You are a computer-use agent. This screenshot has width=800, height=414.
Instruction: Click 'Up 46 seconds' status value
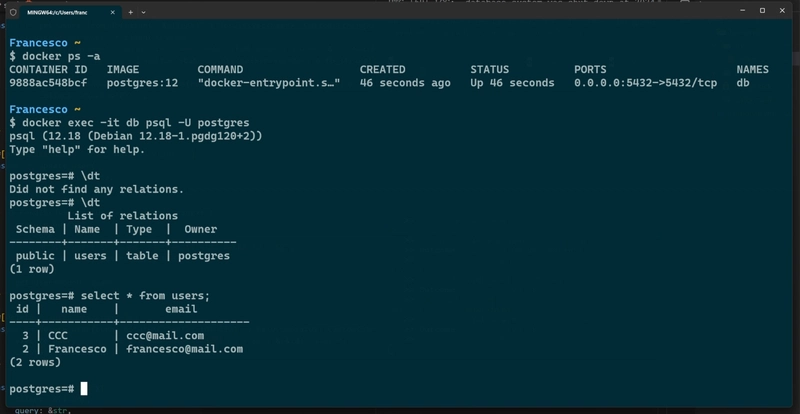coord(512,83)
